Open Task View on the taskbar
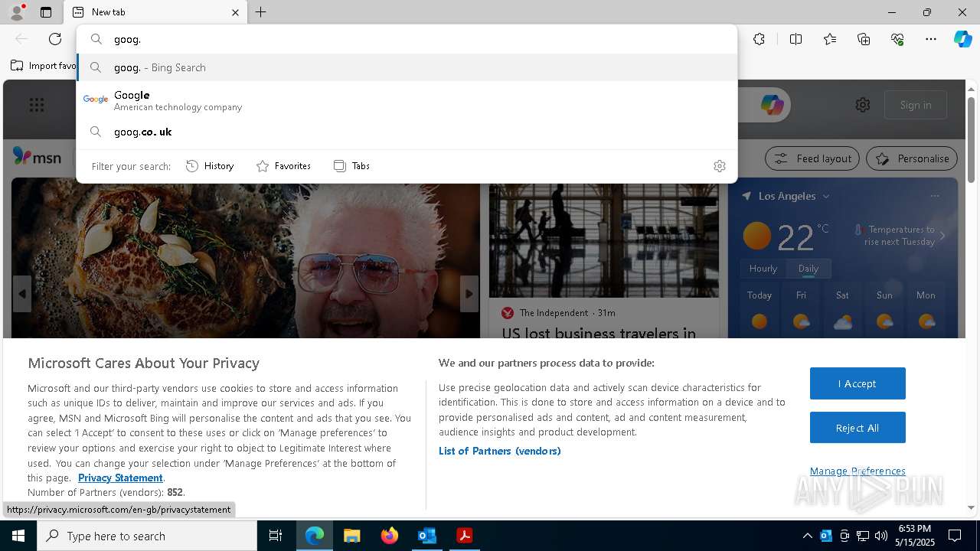980x551 pixels. [x=276, y=536]
